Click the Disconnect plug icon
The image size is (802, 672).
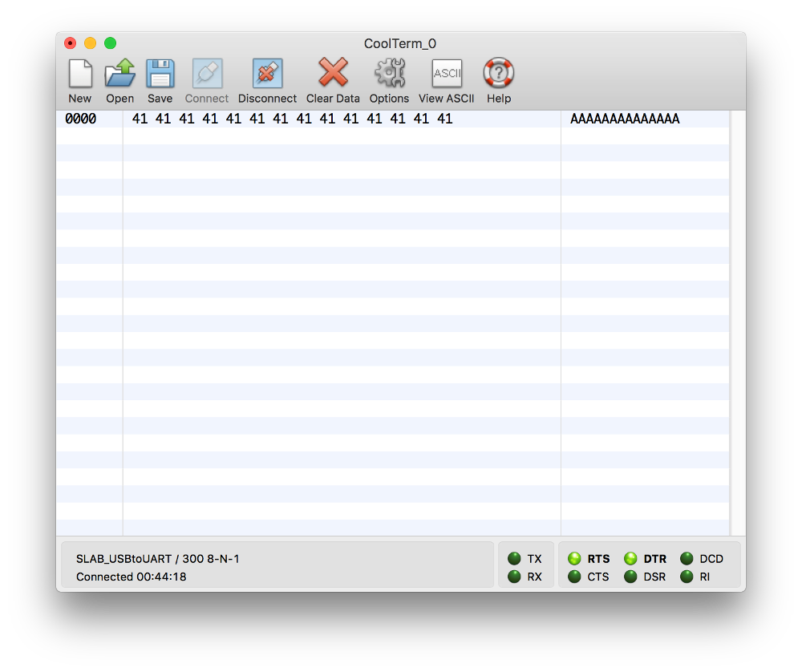click(x=267, y=74)
